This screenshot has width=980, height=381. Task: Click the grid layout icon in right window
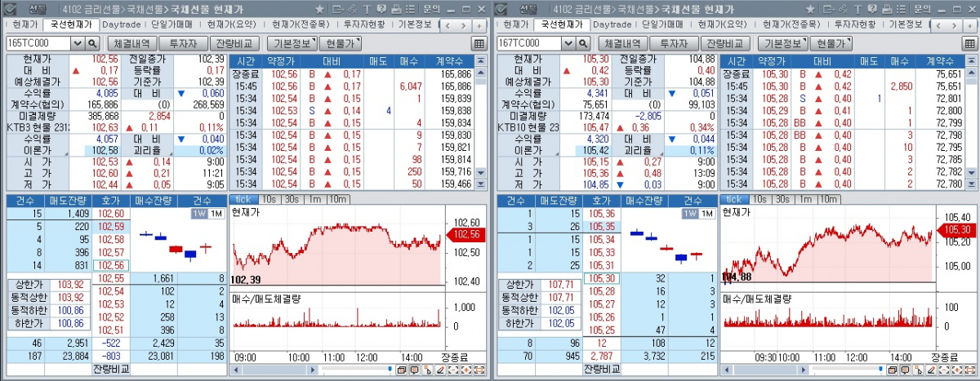point(969,43)
